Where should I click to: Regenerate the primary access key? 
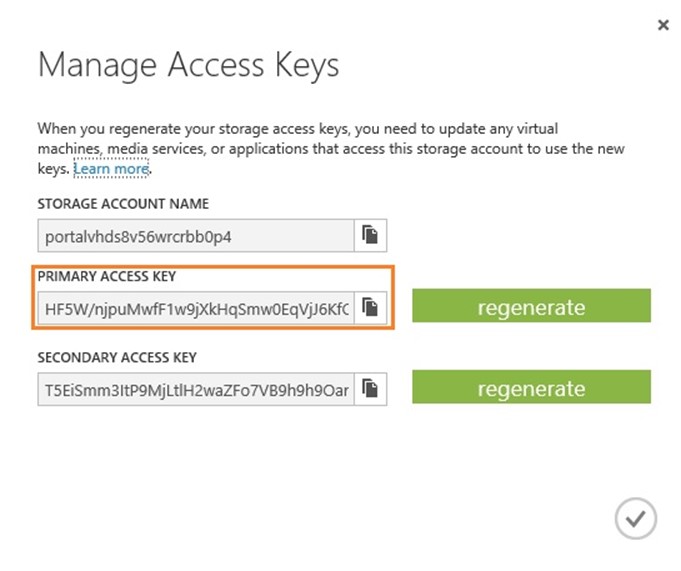(531, 306)
